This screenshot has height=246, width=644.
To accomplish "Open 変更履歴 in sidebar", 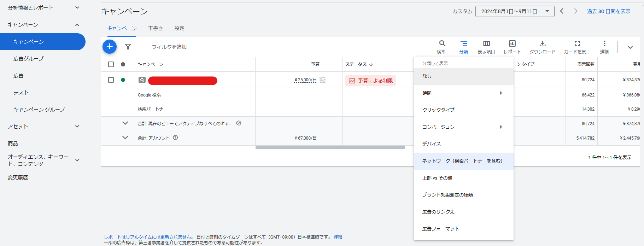I will coord(18,177).
